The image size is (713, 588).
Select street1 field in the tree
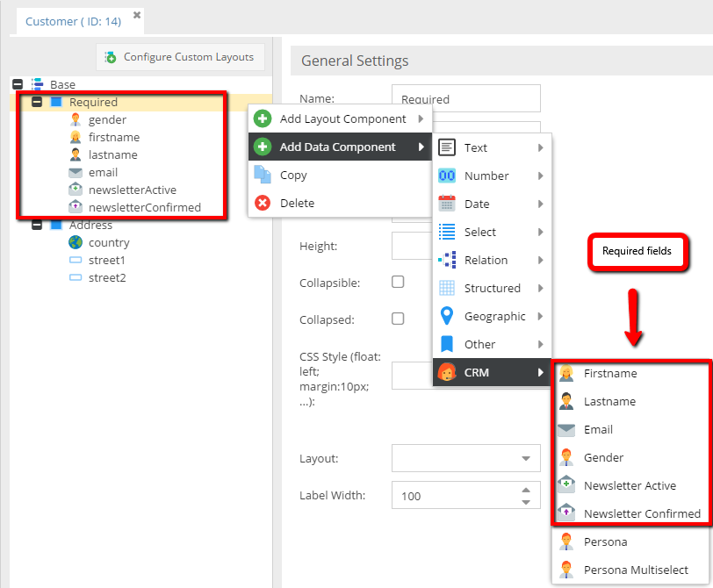click(x=107, y=260)
